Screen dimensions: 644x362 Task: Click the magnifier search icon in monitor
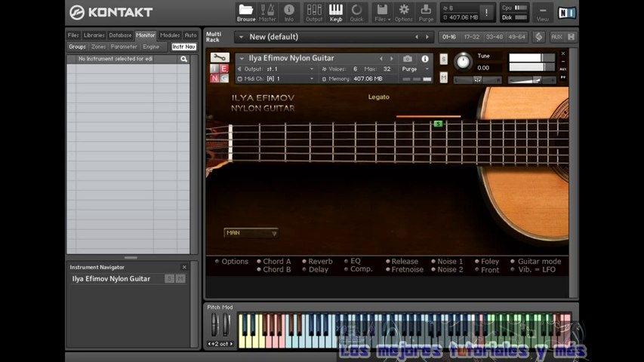click(183, 59)
